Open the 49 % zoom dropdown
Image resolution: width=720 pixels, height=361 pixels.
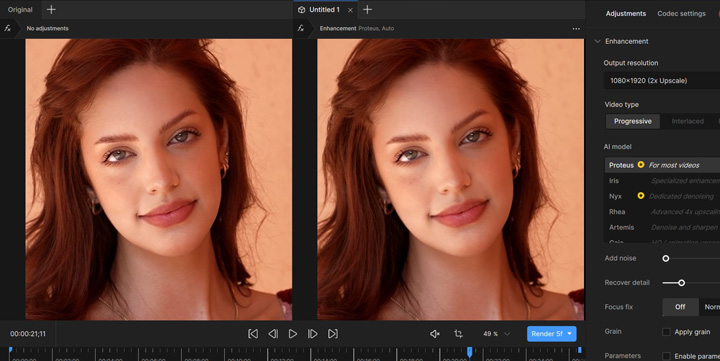coord(496,334)
